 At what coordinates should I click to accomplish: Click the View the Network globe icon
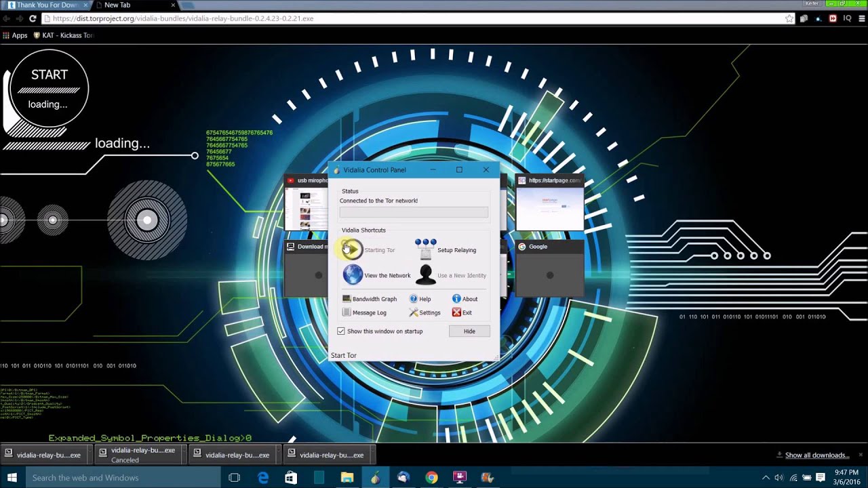(353, 275)
